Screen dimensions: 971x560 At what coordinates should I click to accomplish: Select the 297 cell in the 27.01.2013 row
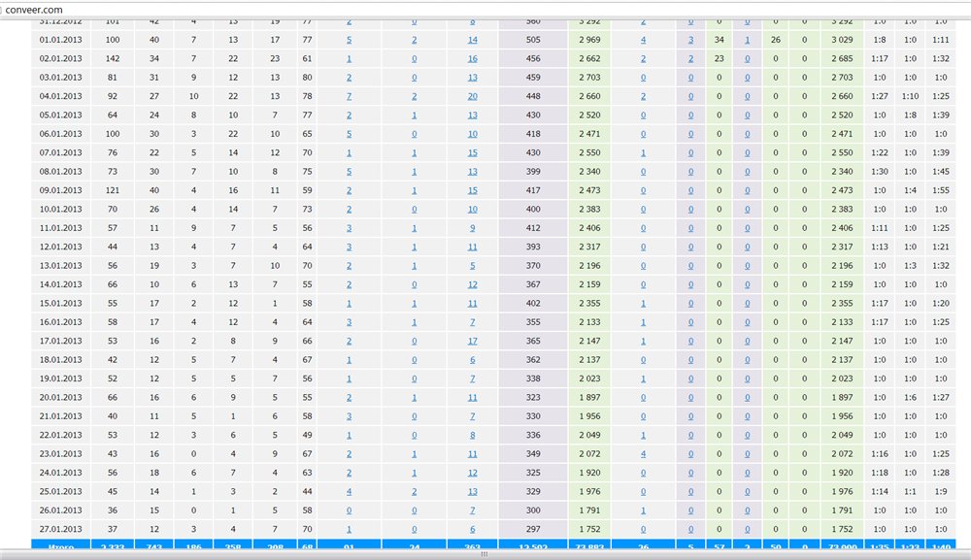click(x=533, y=529)
